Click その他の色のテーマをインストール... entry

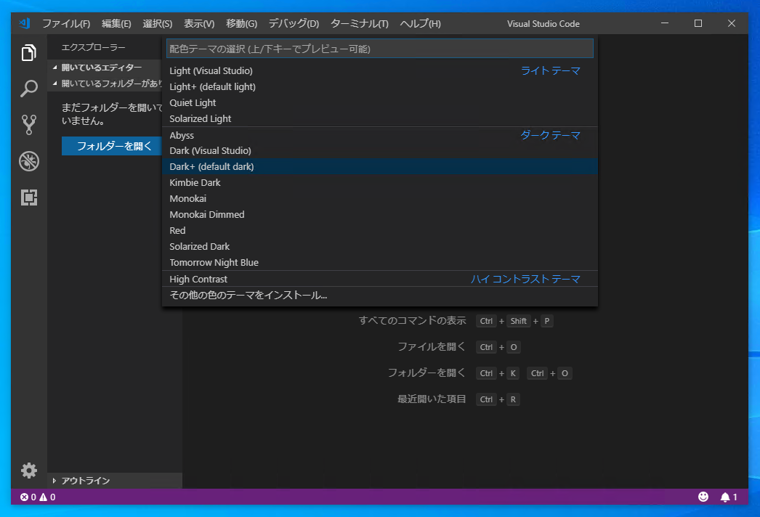[380, 295]
